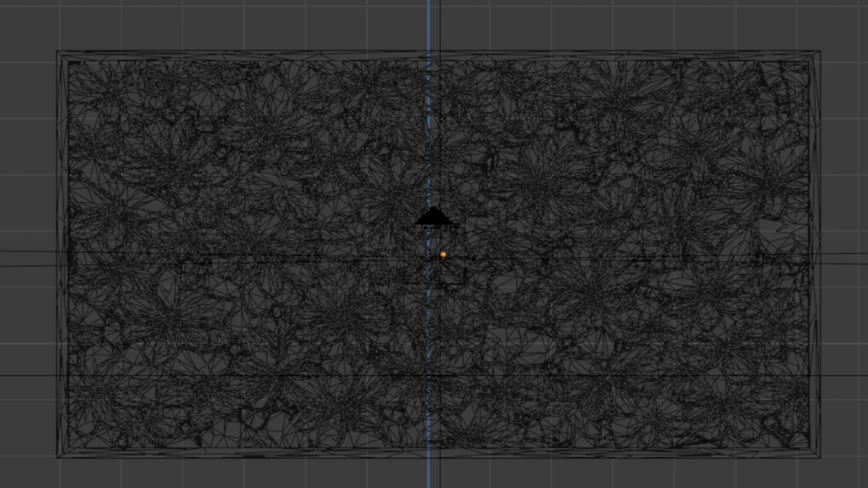The width and height of the screenshot is (868, 488).
Task: Click horizontal line extending left beyond the mesh
Action: pyautogui.click(x=27, y=252)
